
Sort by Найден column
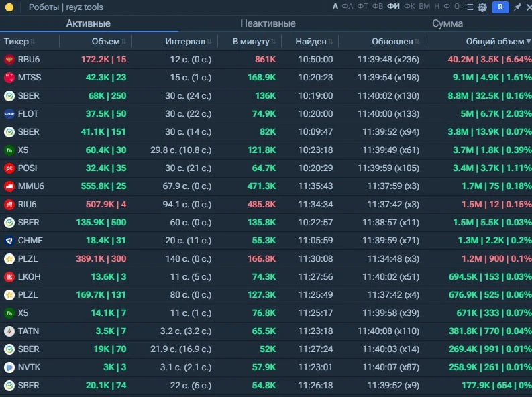coord(314,42)
